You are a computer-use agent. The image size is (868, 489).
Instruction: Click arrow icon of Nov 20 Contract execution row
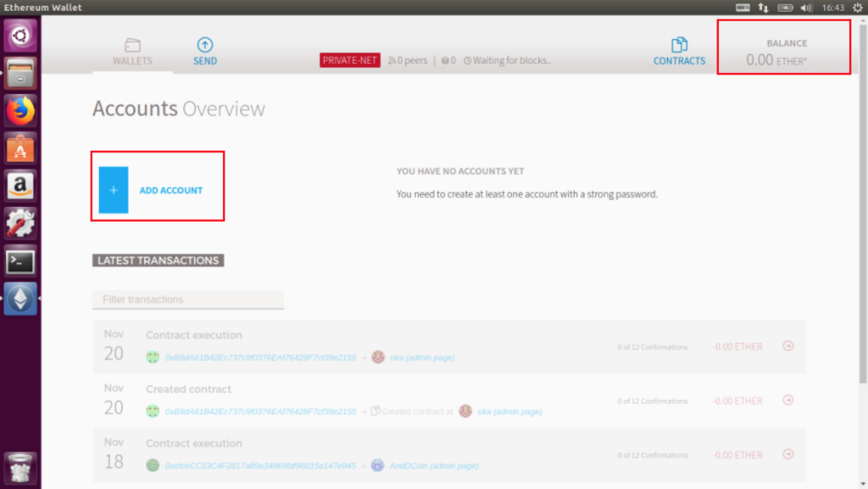point(788,347)
